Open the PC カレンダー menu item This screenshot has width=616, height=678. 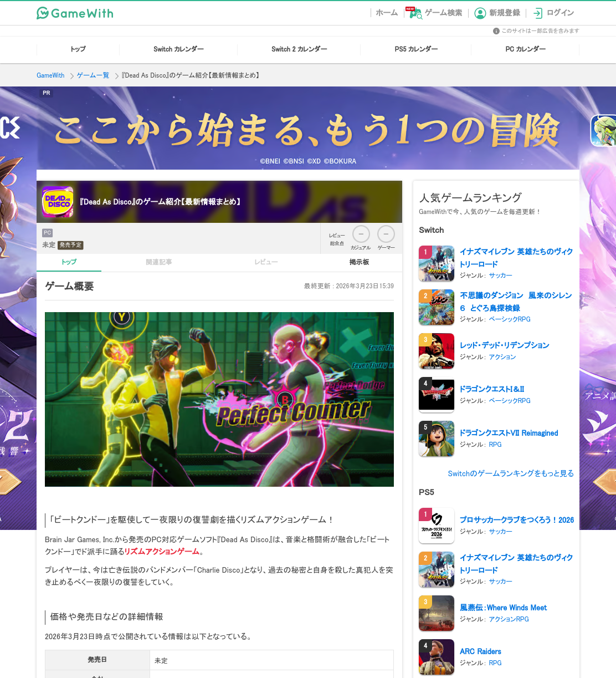click(525, 49)
